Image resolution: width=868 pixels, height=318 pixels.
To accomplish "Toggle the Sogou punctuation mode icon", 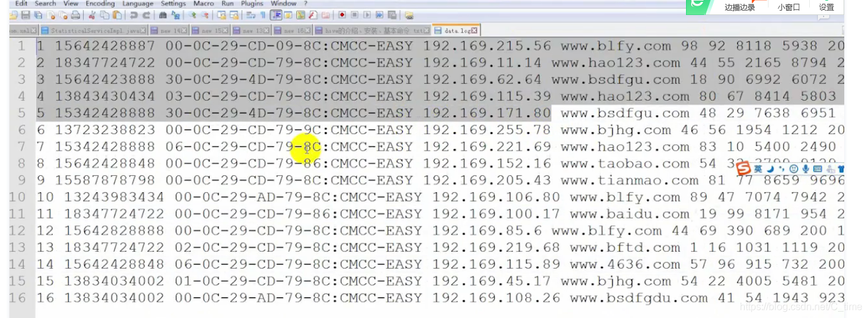I will [x=782, y=169].
